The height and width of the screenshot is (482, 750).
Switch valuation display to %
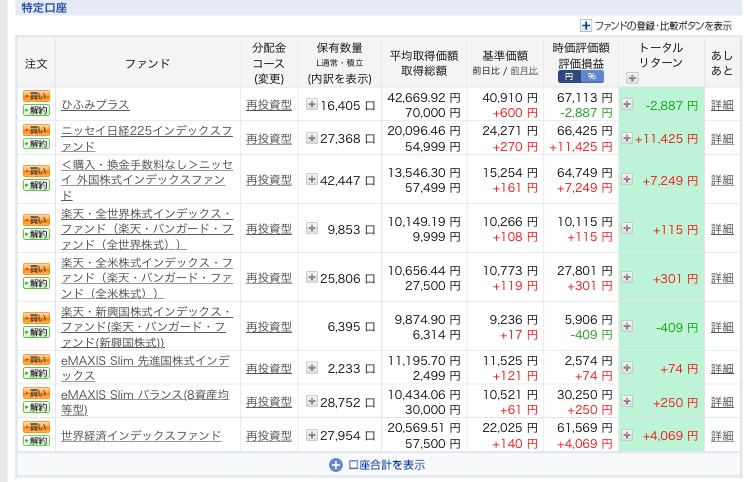[x=592, y=77]
